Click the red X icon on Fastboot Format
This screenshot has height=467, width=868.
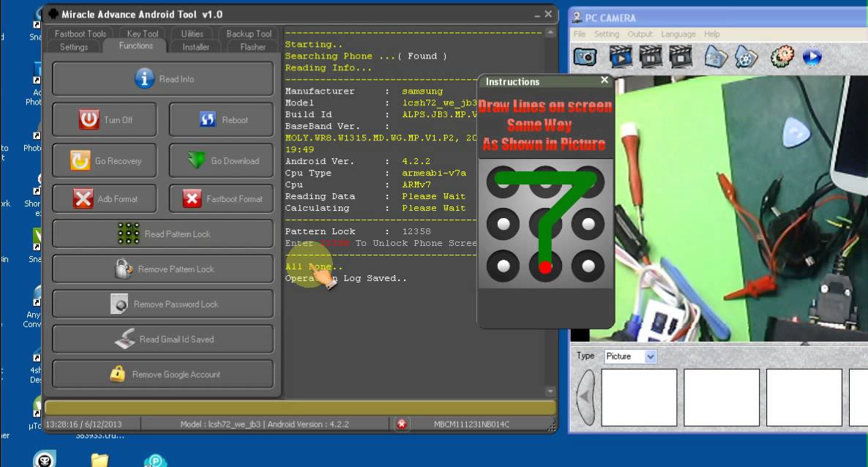192,198
